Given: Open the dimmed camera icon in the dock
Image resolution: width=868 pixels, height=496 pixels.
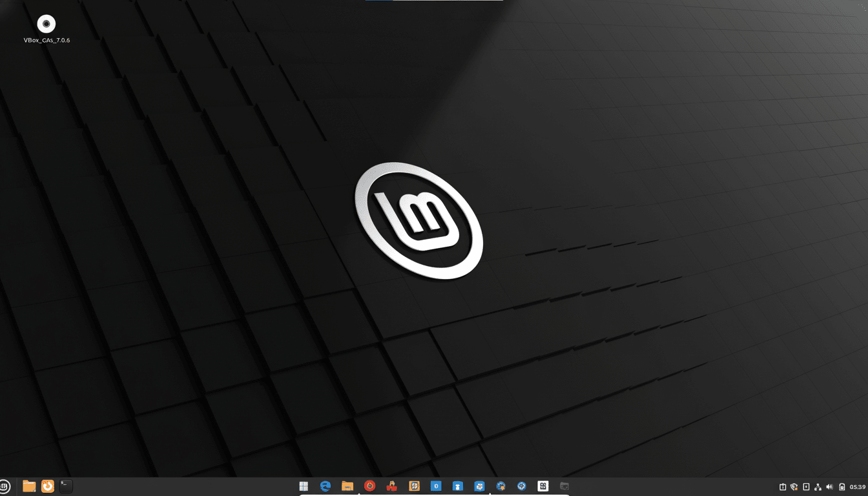Looking at the screenshot, I should coord(564,486).
